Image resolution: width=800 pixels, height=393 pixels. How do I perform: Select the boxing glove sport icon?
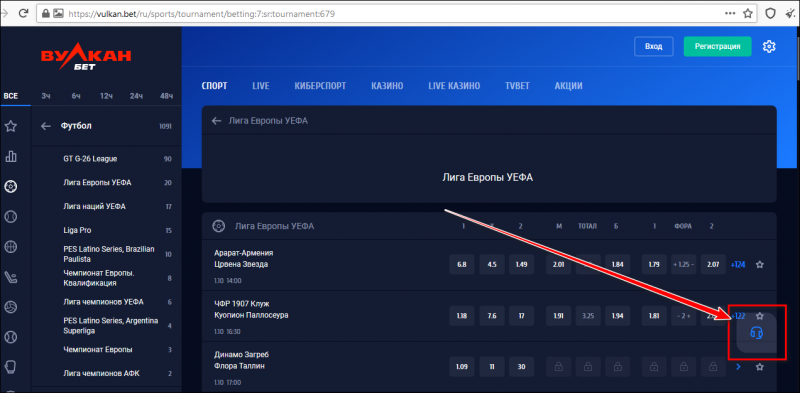(x=11, y=367)
